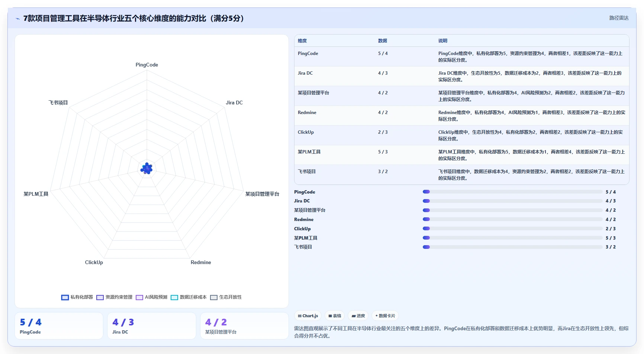644x354 pixels.
Task: Click the 路径雷达 label in header
Action: tap(619, 18)
